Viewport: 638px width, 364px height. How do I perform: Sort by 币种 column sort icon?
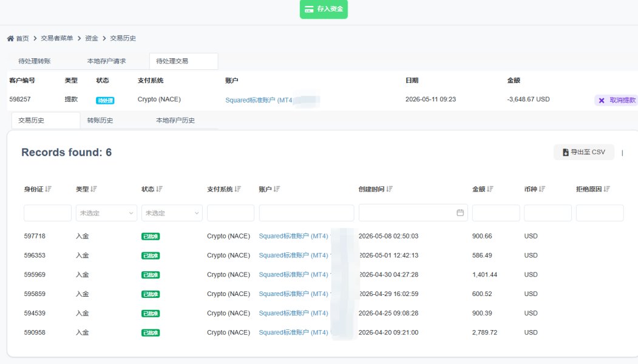[x=542, y=189]
